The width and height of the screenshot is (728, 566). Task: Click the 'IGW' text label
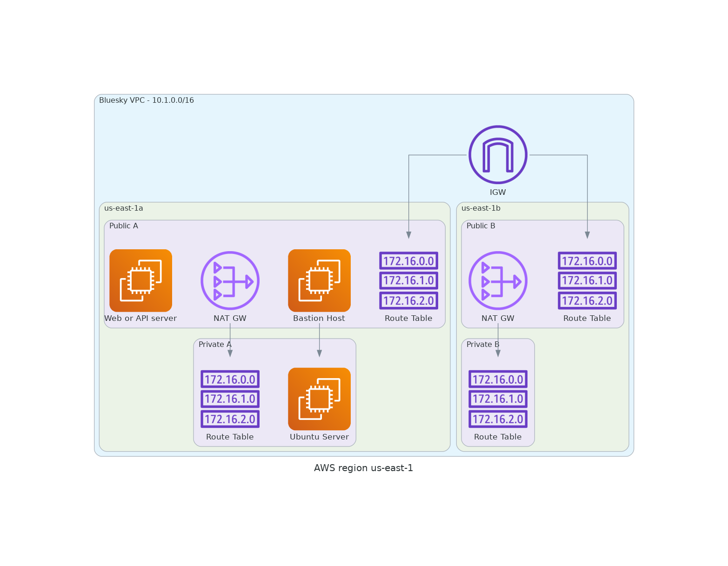coord(498,193)
